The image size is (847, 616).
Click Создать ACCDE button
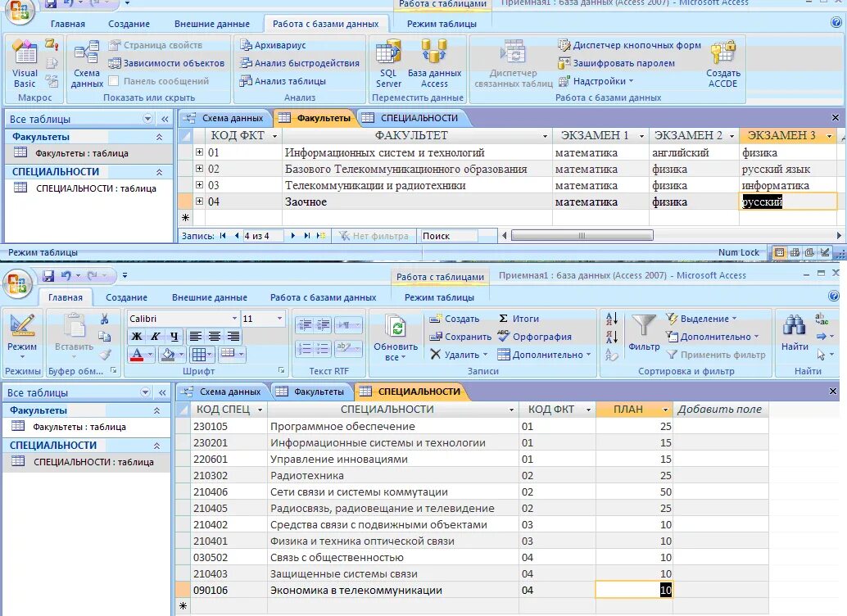click(722, 64)
